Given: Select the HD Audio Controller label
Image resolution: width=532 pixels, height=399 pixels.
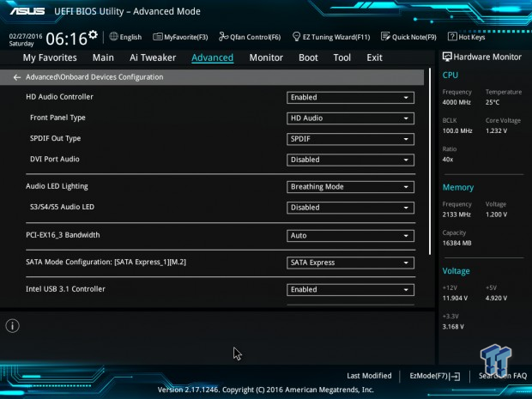Looking at the screenshot, I should pyautogui.click(x=59, y=97).
